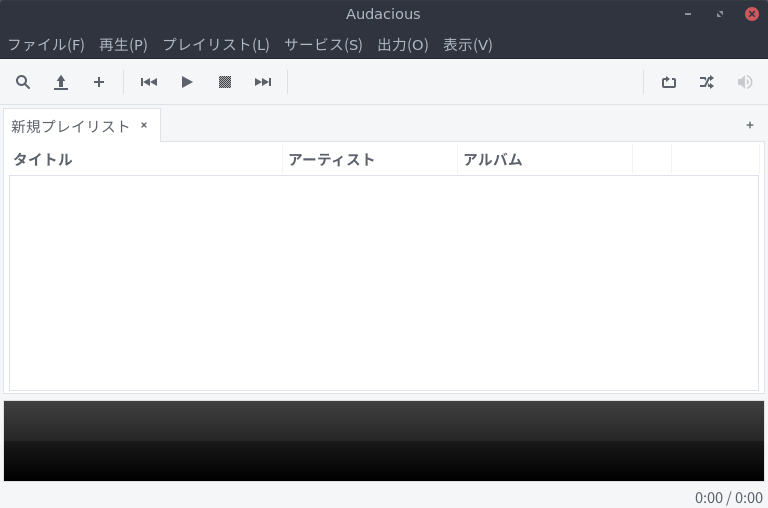Close the 新規プレイリスト tab
Screen dimensions: 768x508
(x=144, y=125)
